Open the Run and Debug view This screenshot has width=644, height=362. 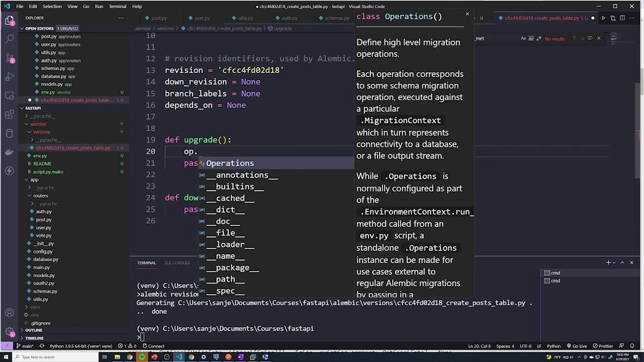pos(10,76)
